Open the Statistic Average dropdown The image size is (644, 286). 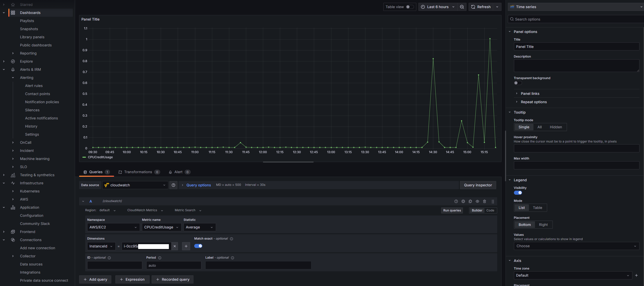click(200, 227)
